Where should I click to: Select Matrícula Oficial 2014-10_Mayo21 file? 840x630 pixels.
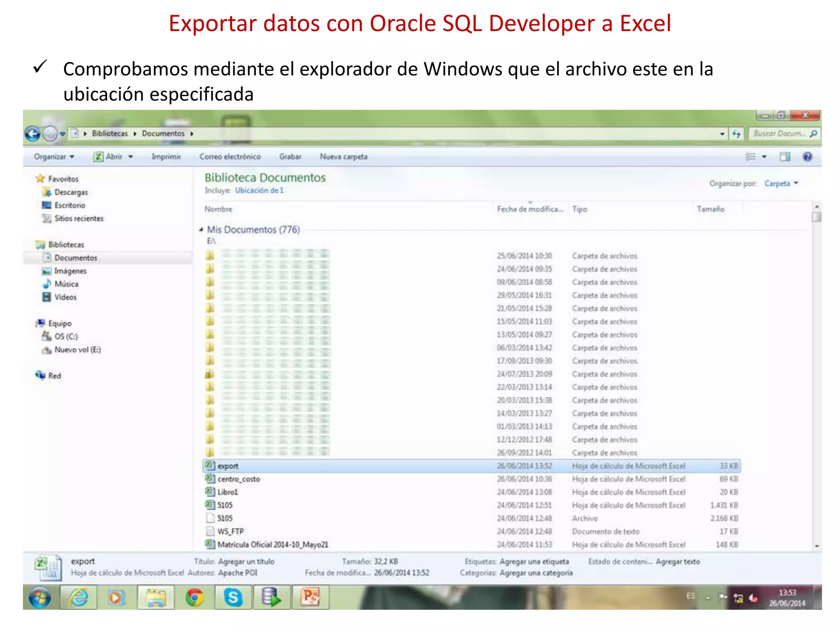472,545
